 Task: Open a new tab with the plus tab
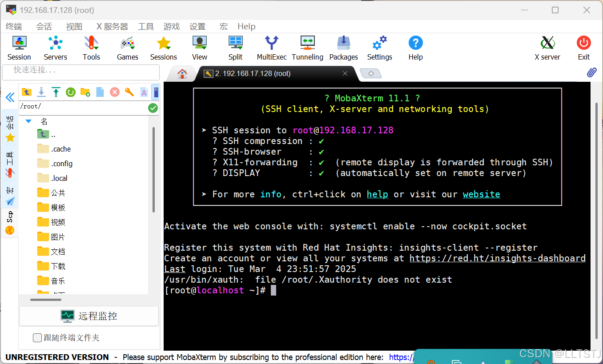(371, 74)
